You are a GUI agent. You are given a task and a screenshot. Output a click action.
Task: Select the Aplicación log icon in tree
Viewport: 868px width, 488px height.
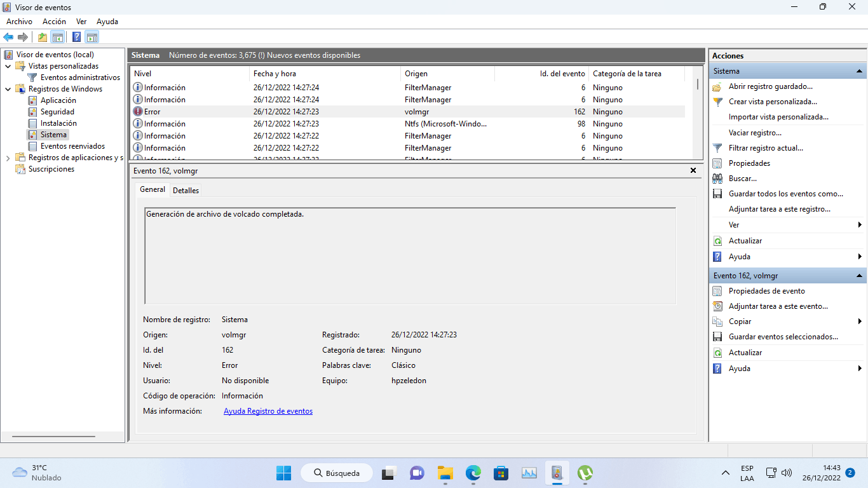[x=33, y=100]
